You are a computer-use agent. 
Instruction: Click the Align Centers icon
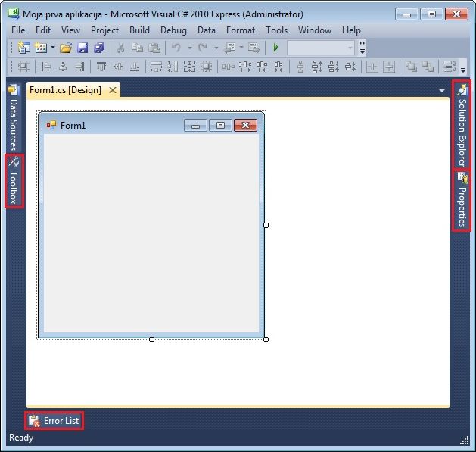tap(63, 67)
